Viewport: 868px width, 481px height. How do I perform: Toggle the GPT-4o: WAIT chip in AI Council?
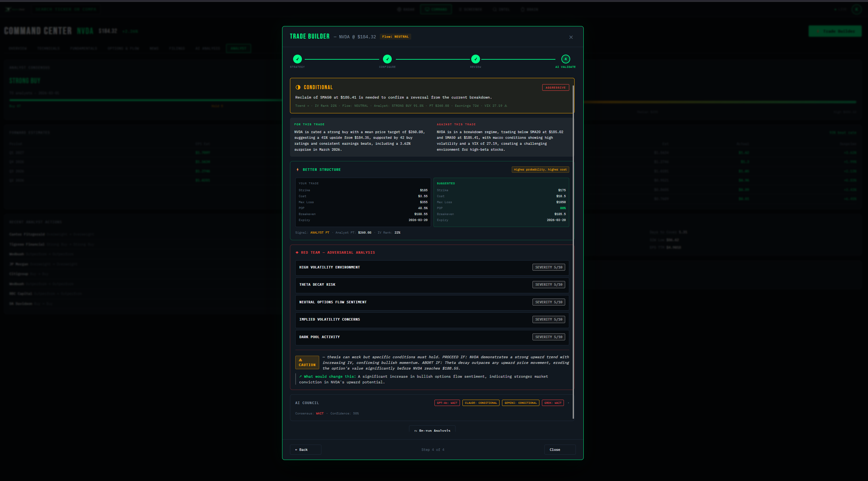(447, 403)
